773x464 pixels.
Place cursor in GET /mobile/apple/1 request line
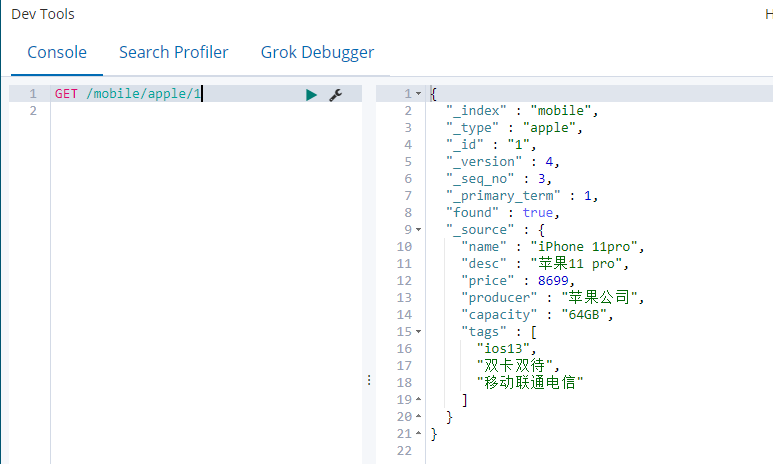pyautogui.click(x=128, y=94)
